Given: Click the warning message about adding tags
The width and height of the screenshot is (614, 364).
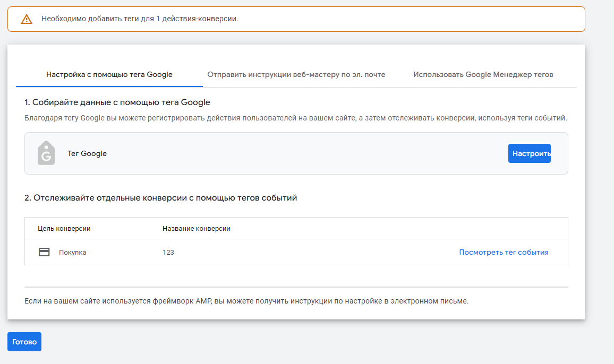Looking at the screenshot, I should coord(140,19).
